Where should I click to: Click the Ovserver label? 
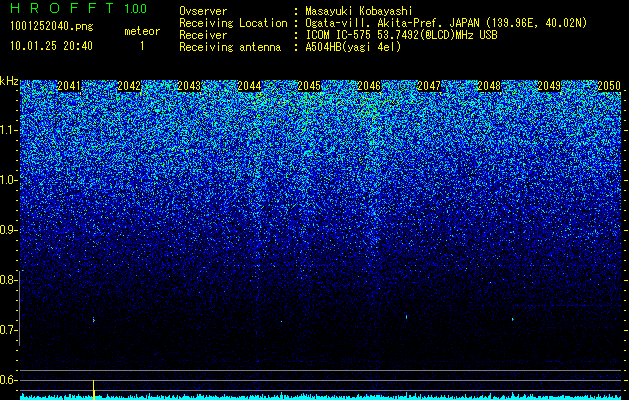(203, 11)
